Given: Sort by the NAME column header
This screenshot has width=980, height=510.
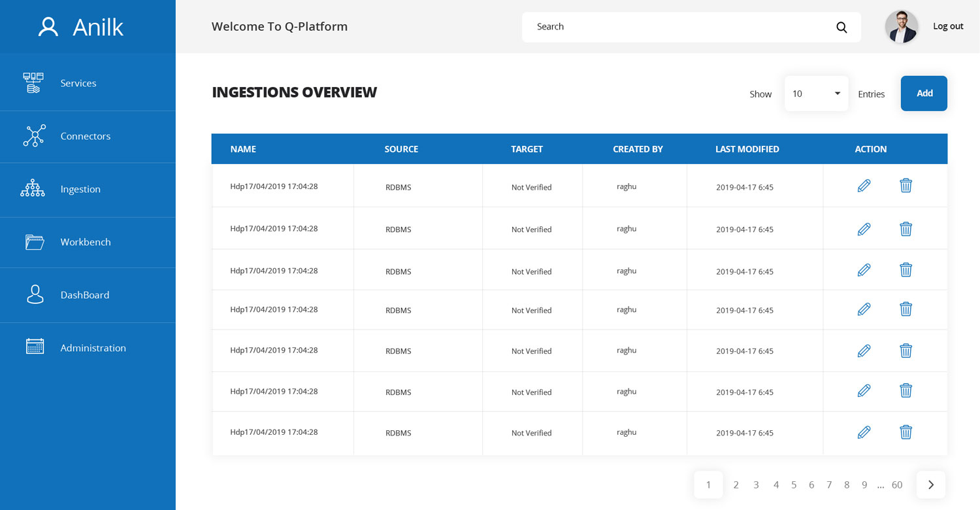Looking at the screenshot, I should [x=243, y=149].
